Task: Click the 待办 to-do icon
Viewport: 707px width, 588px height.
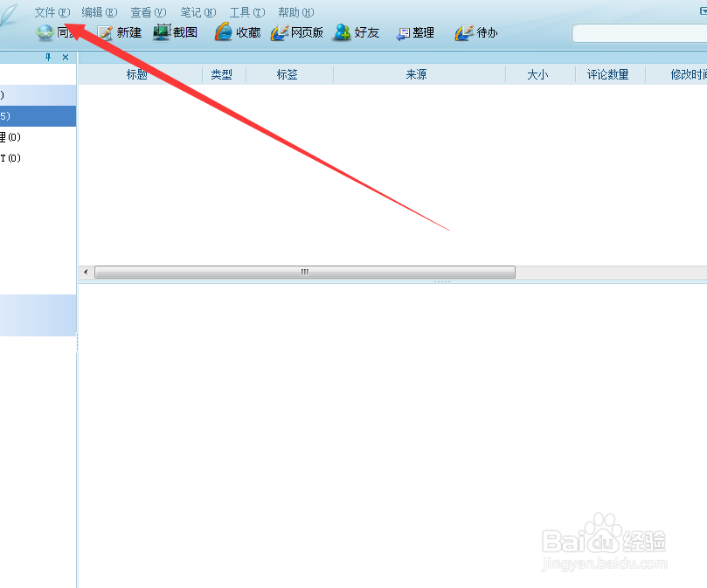Action: pos(464,32)
